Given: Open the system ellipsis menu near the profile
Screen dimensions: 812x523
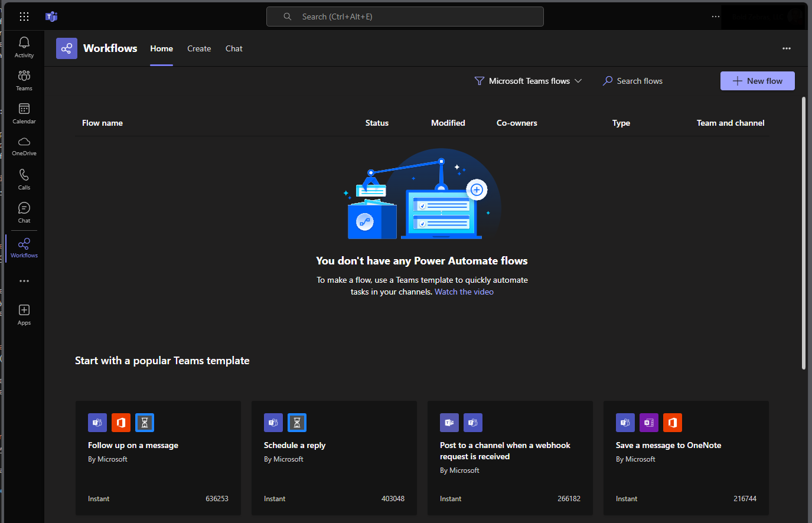Looking at the screenshot, I should point(715,16).
